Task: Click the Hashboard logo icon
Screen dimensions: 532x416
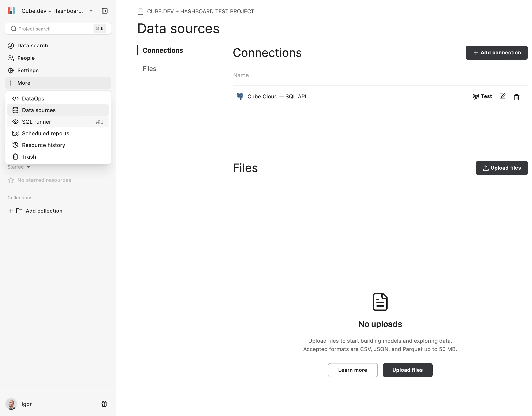Action: click(11, 11)
